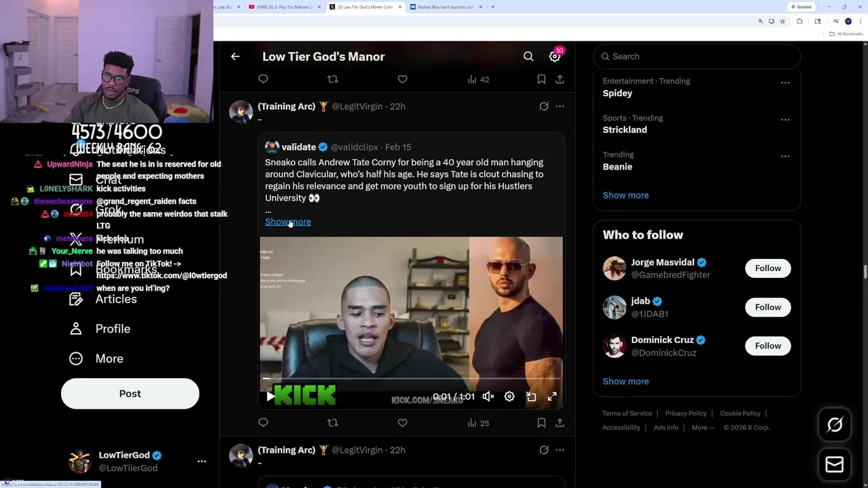This screenshot has width=868, height=488.
Task: Enter fullscreen on the video player
Action: (552, 396)
